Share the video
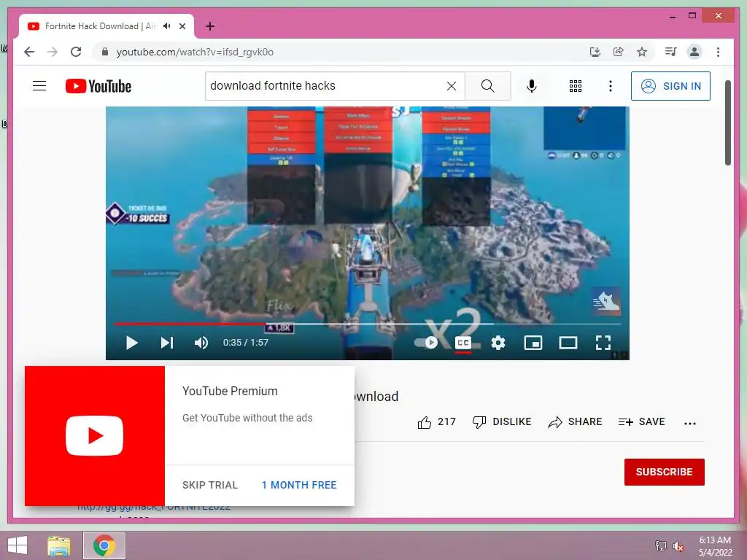Screen dimensions: 747x560 point(575,422)
